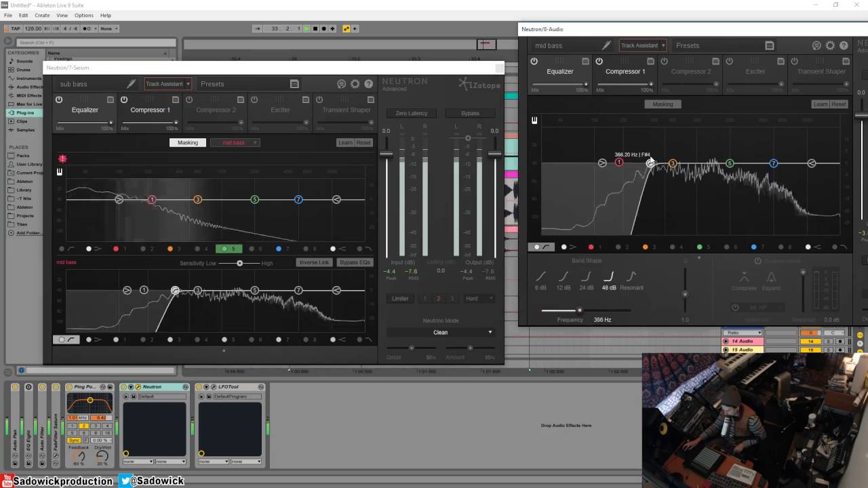Open the Equalizer module preset menu in the sub bass window
This screenshot has width=868, height=488.
pos(110,100)
